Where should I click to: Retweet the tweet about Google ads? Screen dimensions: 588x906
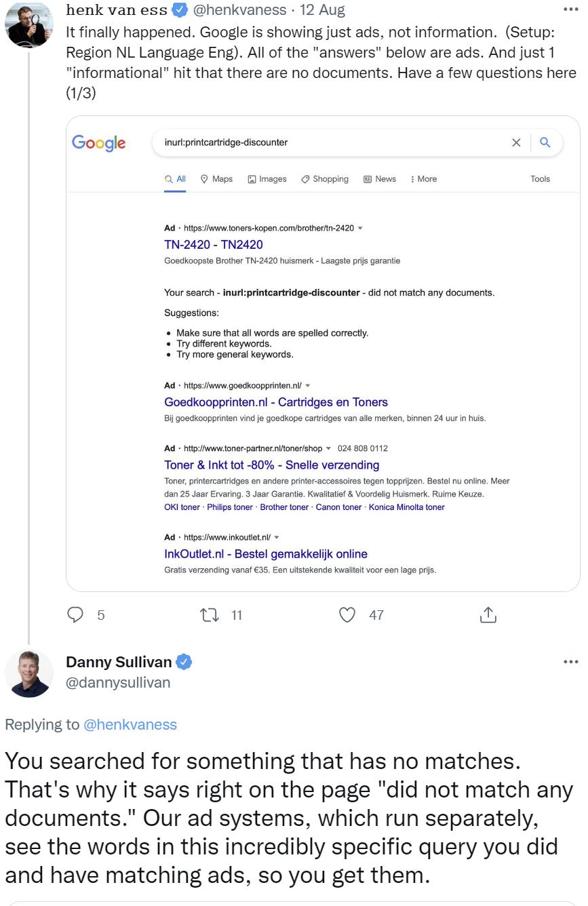(210, 615)
